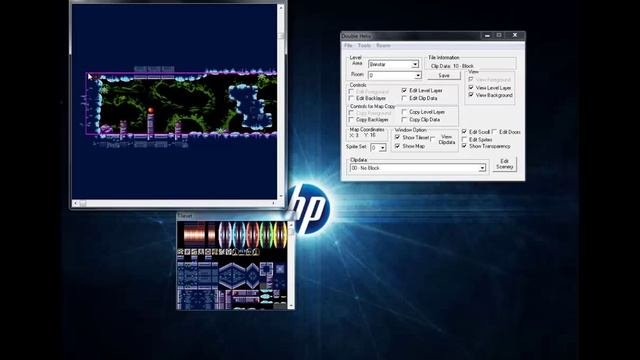The width and height of the screenshot is (640, 360).
Task: Toggle Show Transparency checkbox
Action: click(464, 146)
